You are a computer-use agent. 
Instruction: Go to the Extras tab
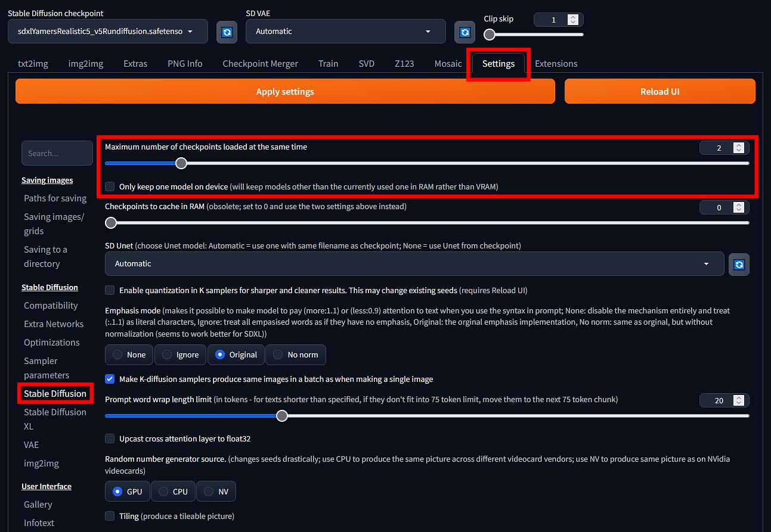[x=135, y=64]
